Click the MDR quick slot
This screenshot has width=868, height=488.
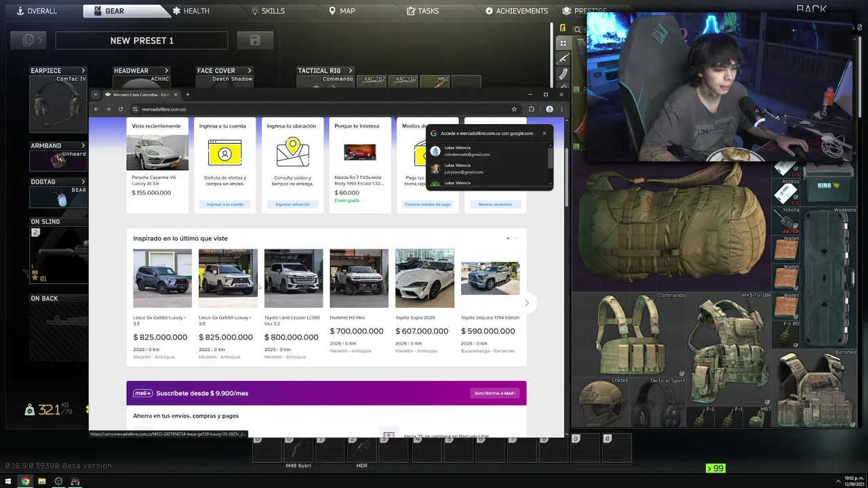pyautogui.click(x=361, y=449)
